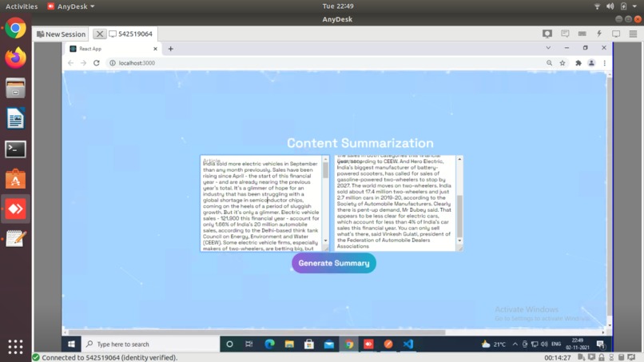The width and height of the screenshot is (644, 362).
Task: Open Chrome three-dot menu
Action: coord(605,63)
